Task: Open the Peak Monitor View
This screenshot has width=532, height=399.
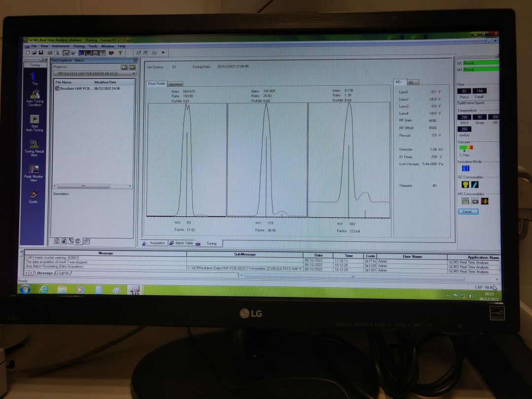Action: (x=35, y=169)
